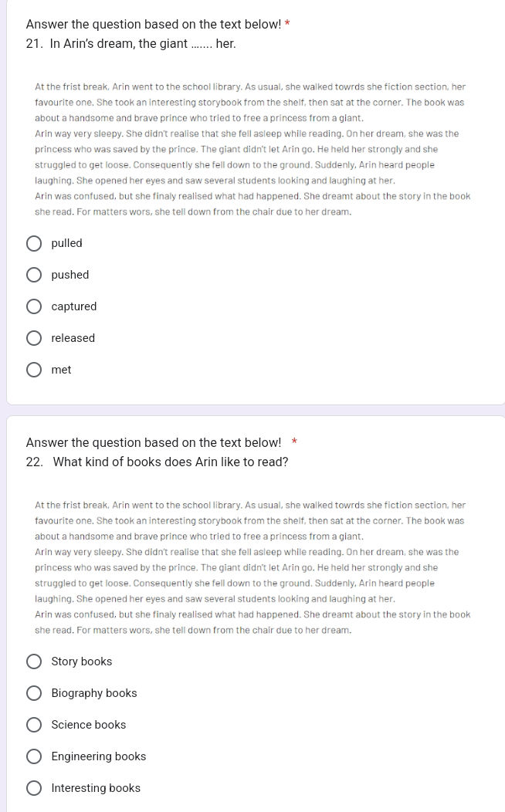Select 'Engineering books' for question 22
The width and height of the screenshot is (505, 812).
(x=34, y=756)
